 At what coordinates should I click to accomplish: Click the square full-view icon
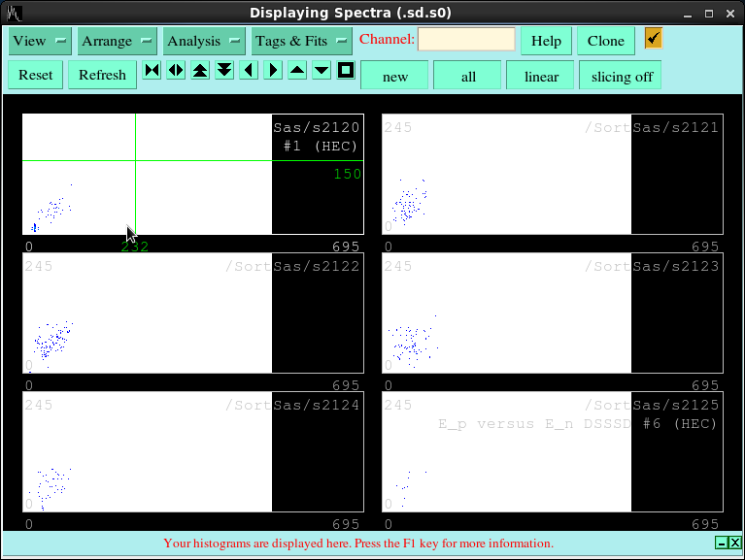click(346, 70)
